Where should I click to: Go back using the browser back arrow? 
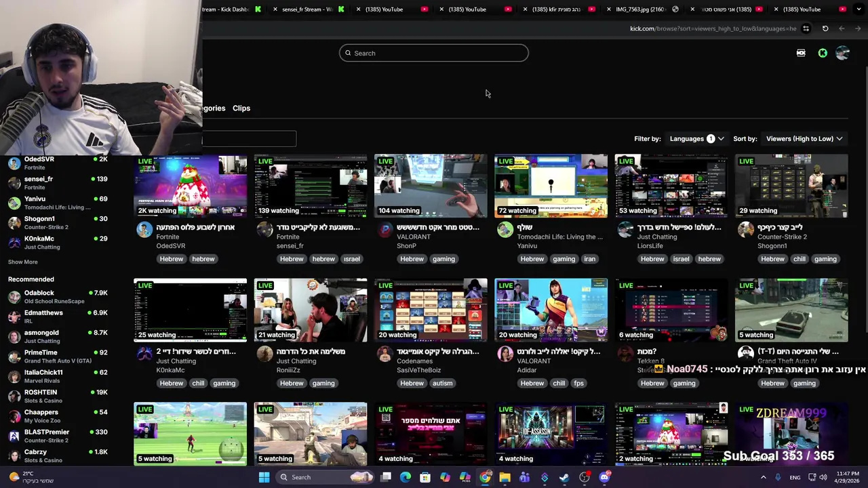click(842, 28)
